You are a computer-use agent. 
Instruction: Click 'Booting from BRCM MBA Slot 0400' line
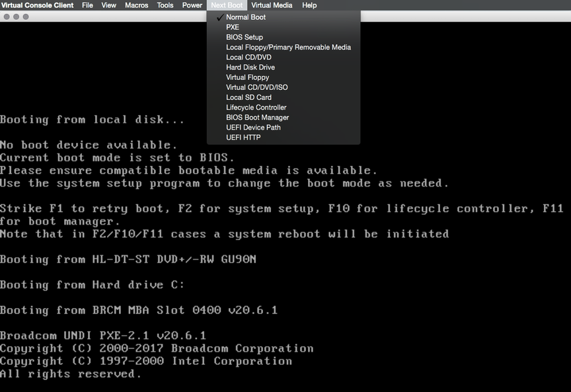(139, 310)
